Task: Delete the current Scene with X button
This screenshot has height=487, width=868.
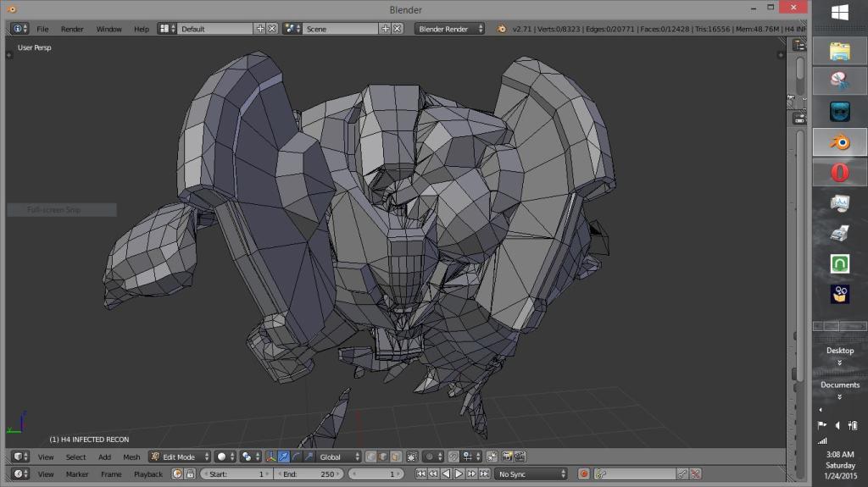Action: click(398, 29)
